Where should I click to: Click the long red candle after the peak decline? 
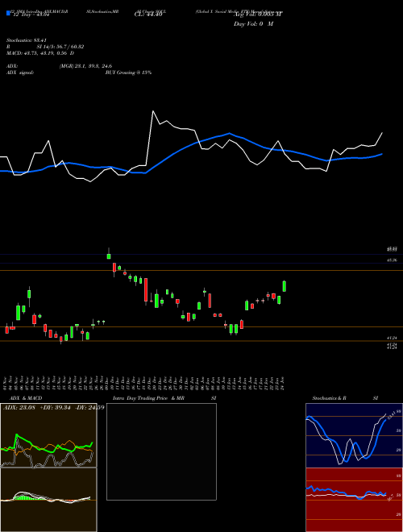click(x=146, y=290)
